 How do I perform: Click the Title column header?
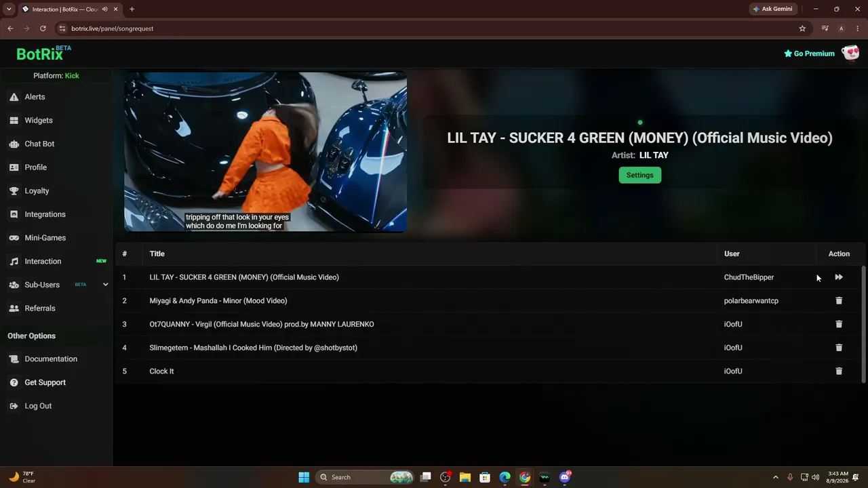tap(157, 254)
